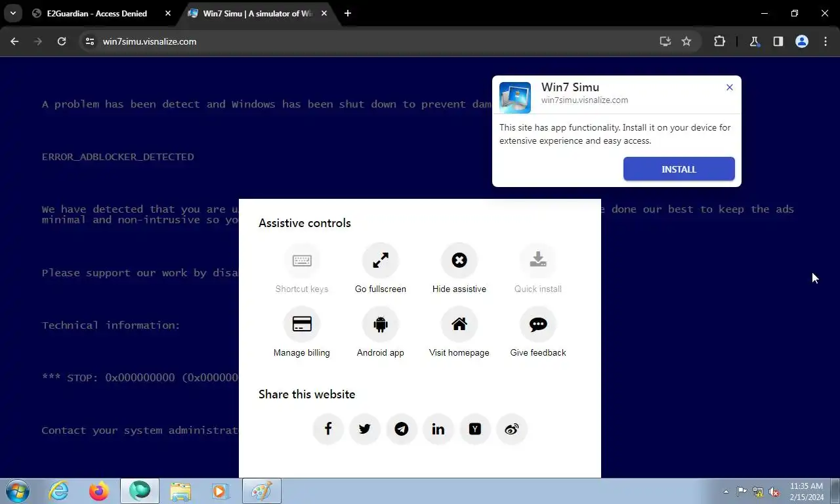The height and width of the screenshot is (504, 840).
Task: Open the Windows Start button
Action: [18, 491]
